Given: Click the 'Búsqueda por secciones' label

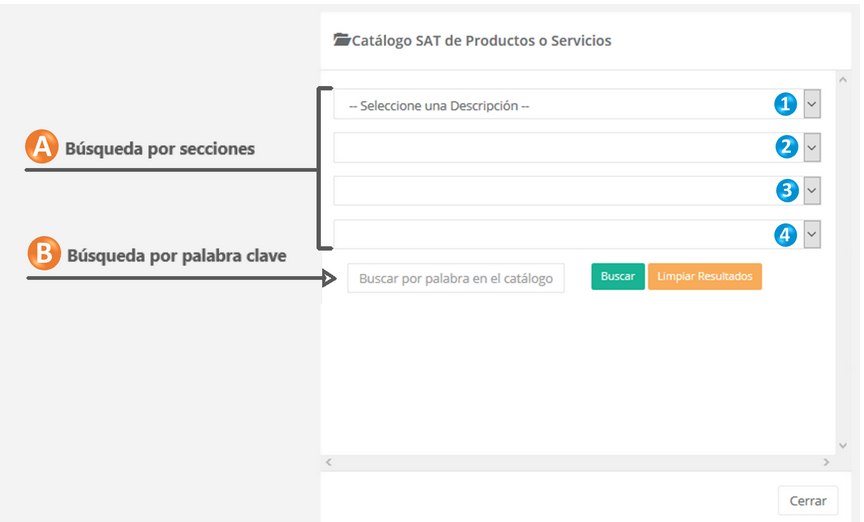Looking at the screenshot, I should [x=160, y=149].
